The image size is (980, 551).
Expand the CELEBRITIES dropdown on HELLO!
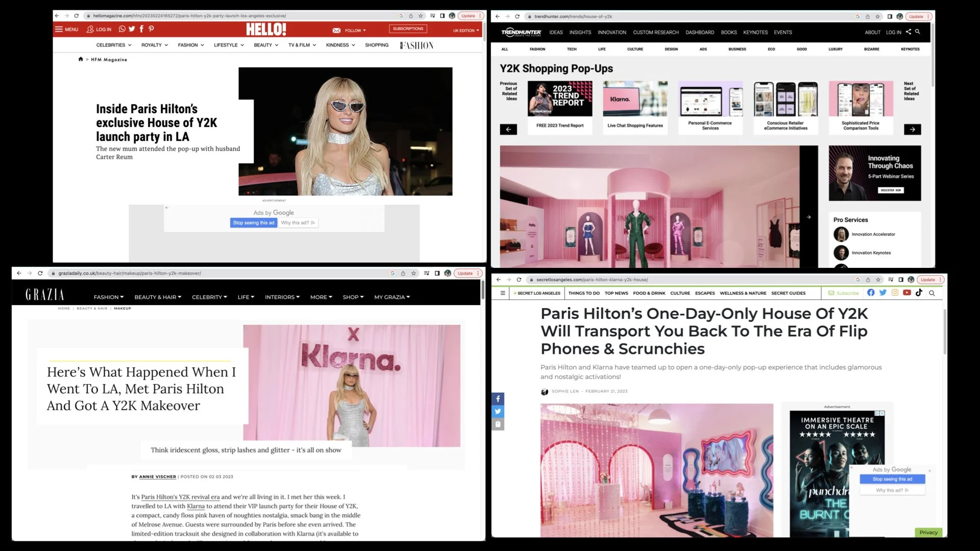(x=113, y=45)
